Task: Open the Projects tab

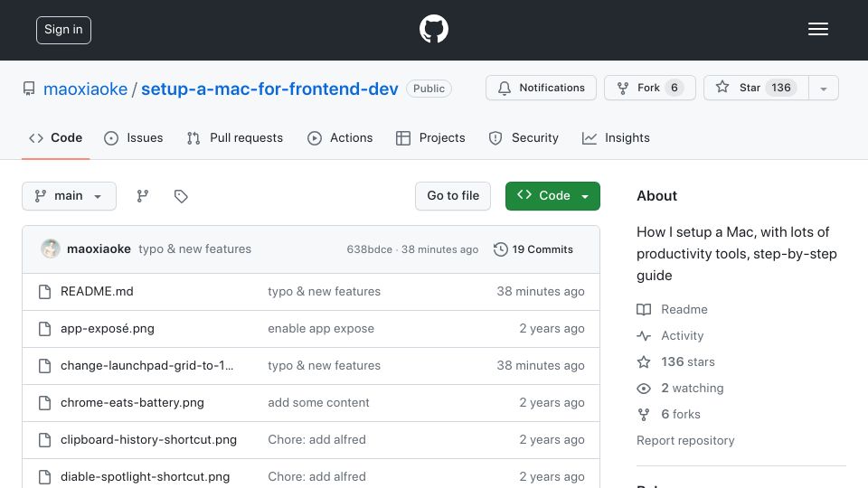Action: click(430, 137)
